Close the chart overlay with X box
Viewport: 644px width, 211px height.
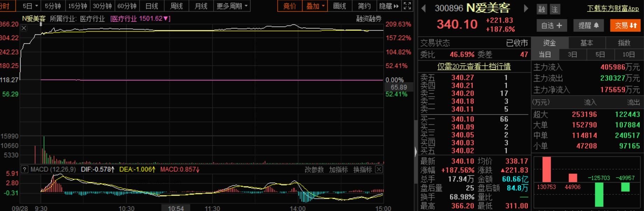click(24, 28)
